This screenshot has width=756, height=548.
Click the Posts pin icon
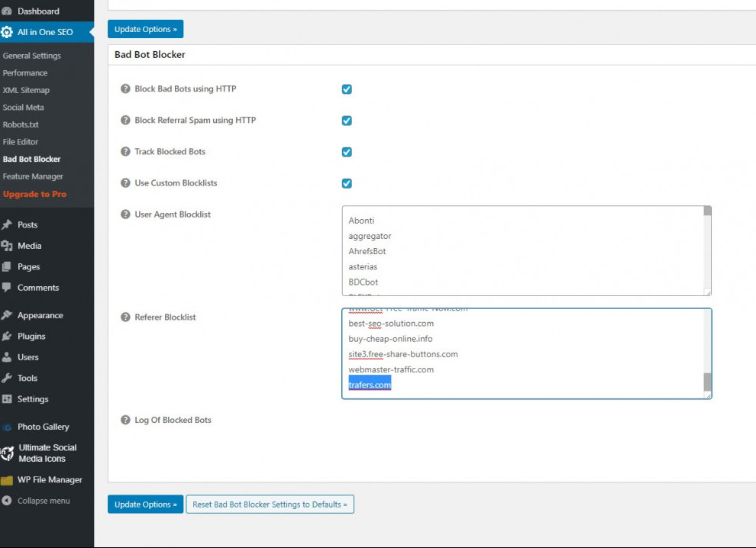(7, 224)
